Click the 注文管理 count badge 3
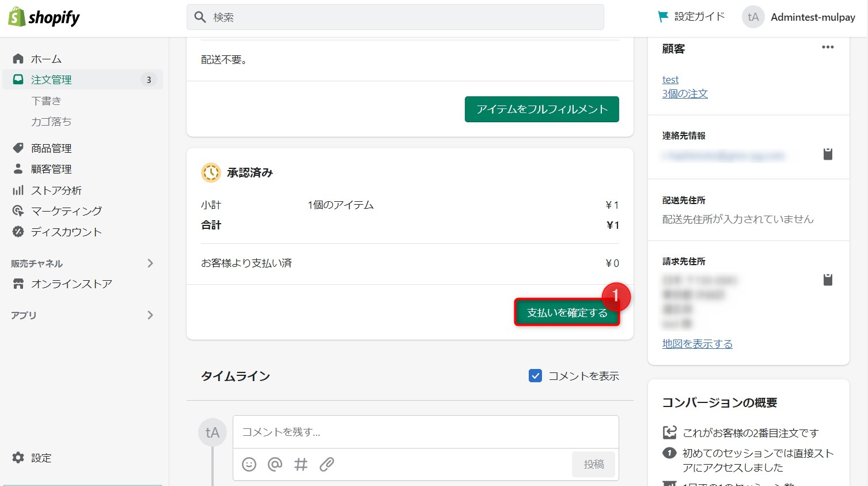The image size is (868, 486). [x=149, y=80]
